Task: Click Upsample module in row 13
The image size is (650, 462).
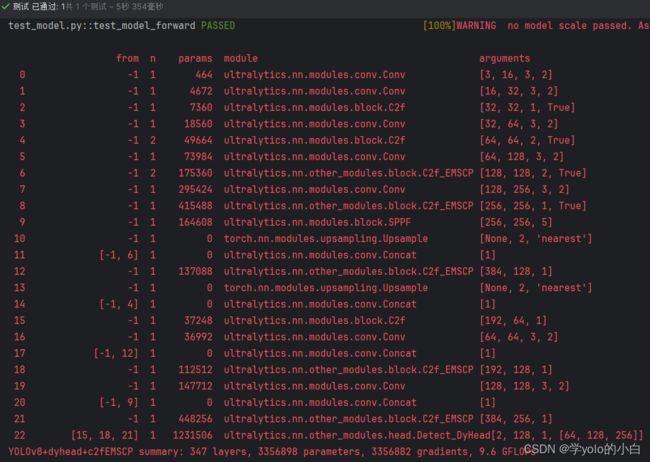Action: coord(325,287)
